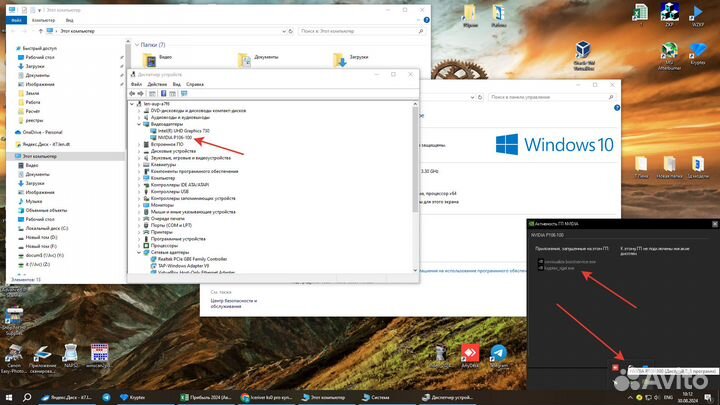The width and height of the screenshot is (720, 405).
Task: Open Explorer address bar history dropdown
Action: click(x=284, y=31)
